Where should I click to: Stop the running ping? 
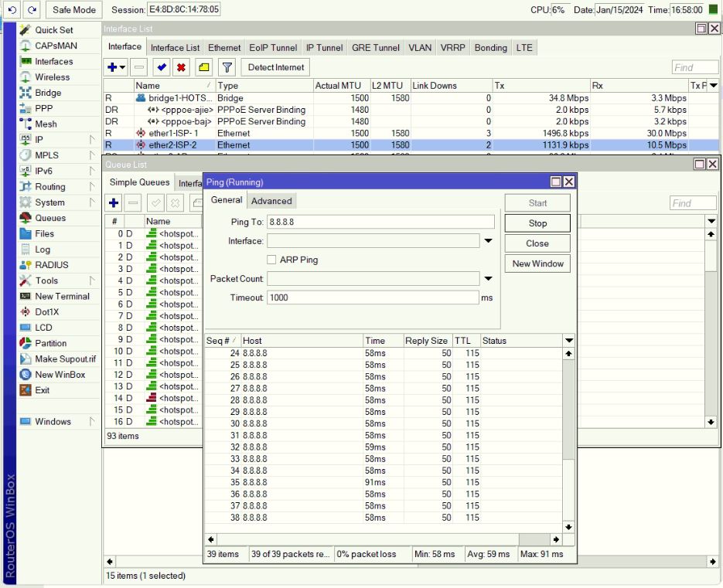pos(537,223)
